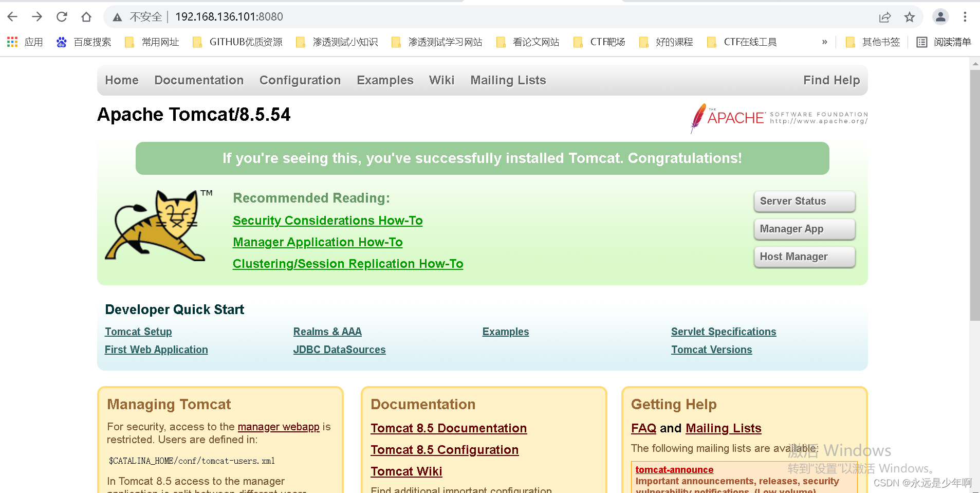This screenshot has height=493, width=980.
Task: Click the vertical scrollbar thumb
Action: (975, 195)
